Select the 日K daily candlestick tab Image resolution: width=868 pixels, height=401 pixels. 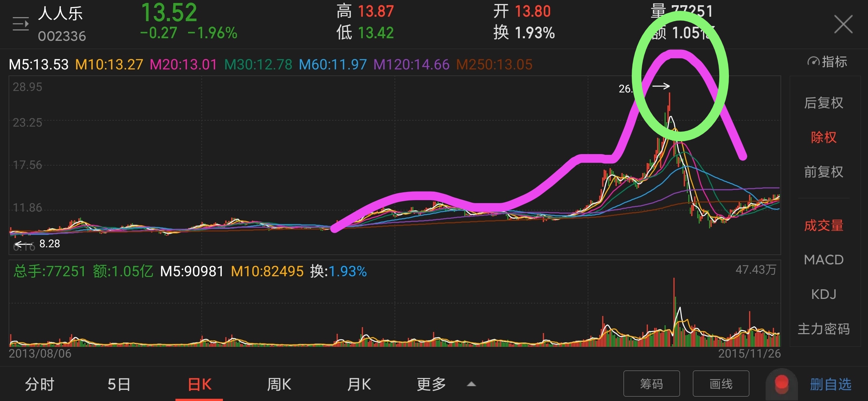tap(200, 384)
